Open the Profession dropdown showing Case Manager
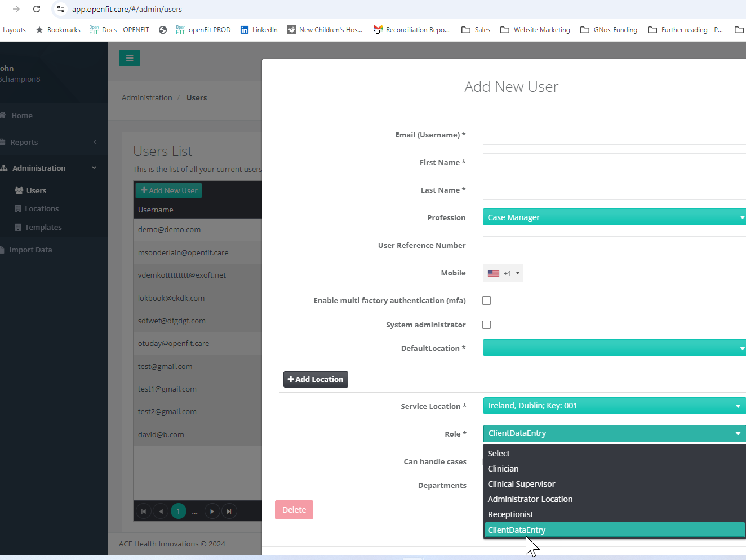Image resolution: width=746 pixels, height=560 pixels. [x=614, y=217]
